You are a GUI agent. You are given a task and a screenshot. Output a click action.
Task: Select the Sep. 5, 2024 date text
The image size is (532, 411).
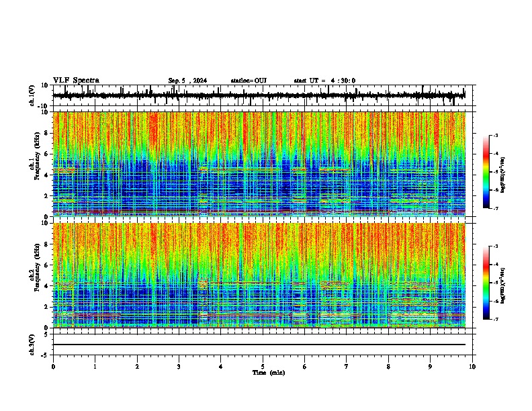click(x=187, y=81)
